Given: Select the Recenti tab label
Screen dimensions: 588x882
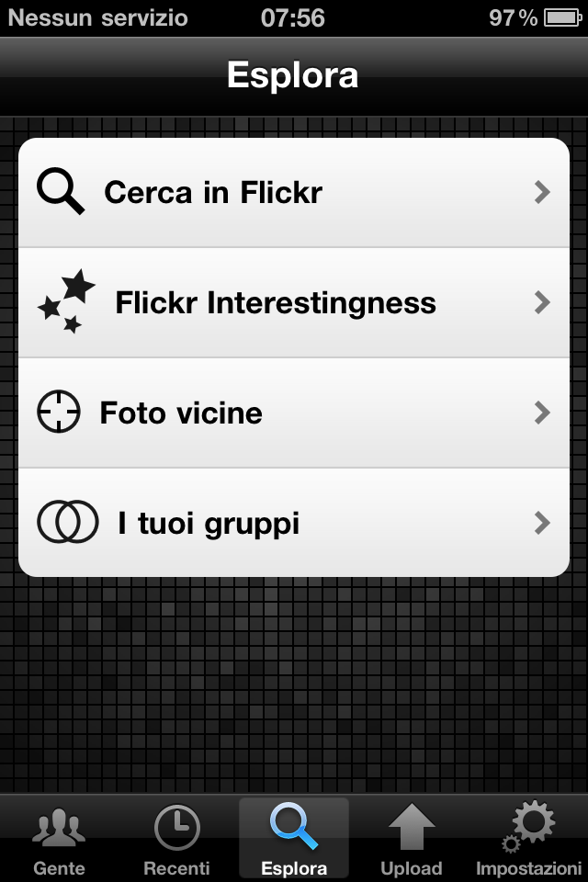Looking at the screenshot, I should (x=176, y=868).
